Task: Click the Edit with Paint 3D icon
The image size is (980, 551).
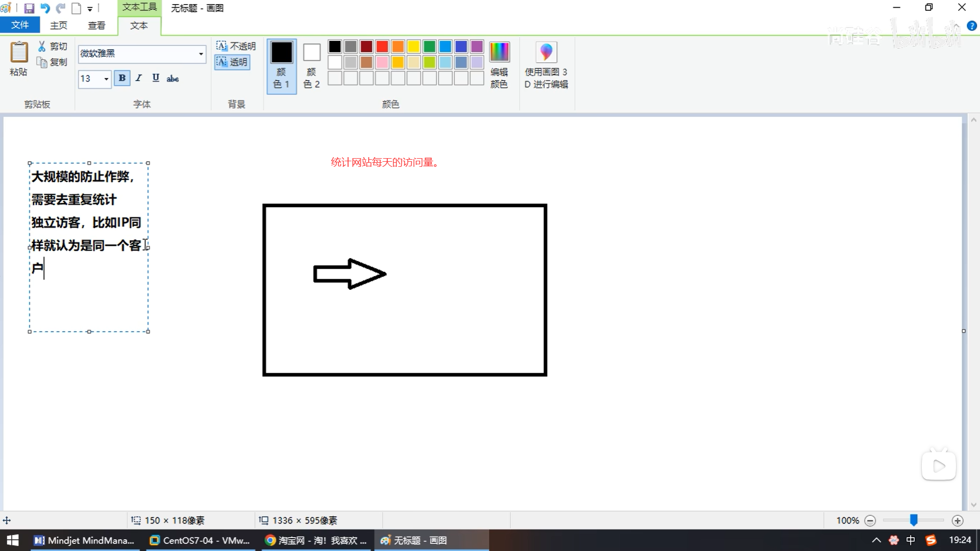Action: (546, 53)
